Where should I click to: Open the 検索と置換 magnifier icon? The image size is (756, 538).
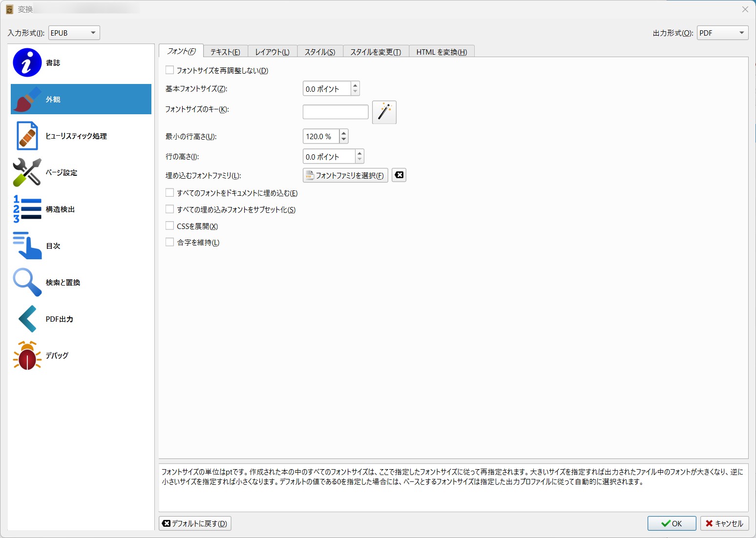point(27,282)
